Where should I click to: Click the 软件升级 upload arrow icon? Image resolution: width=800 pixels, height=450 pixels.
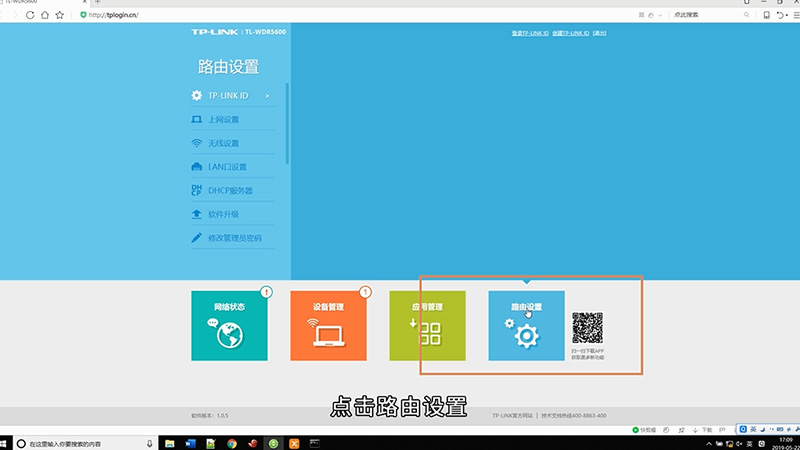point(196,214)
